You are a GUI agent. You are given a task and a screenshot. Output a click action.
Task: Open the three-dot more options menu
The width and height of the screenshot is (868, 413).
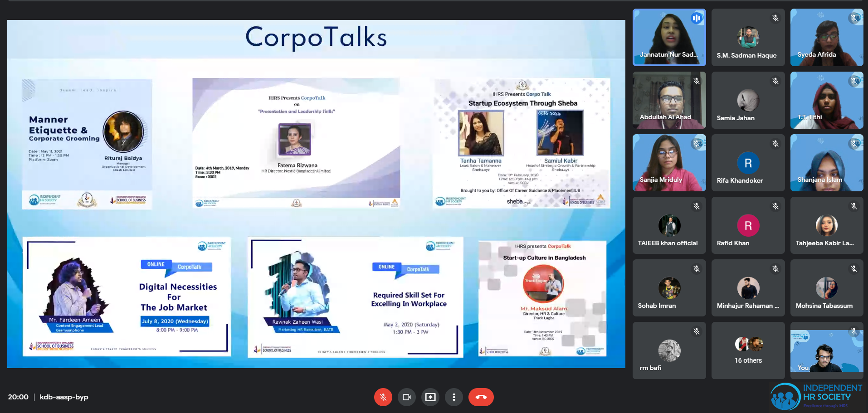coord(454,397)
